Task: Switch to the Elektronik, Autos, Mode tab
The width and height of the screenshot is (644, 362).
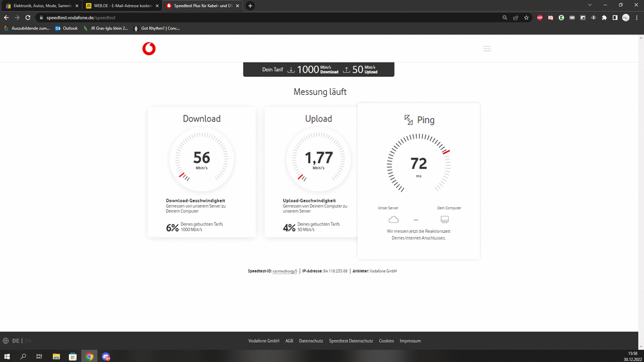Action: click(x=42, y=6)
